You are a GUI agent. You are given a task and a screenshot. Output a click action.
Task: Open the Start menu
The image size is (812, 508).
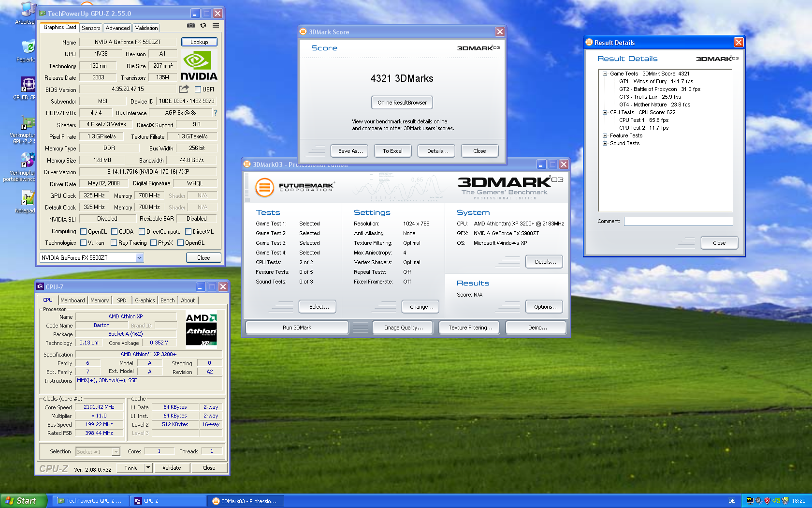[24, 501]
